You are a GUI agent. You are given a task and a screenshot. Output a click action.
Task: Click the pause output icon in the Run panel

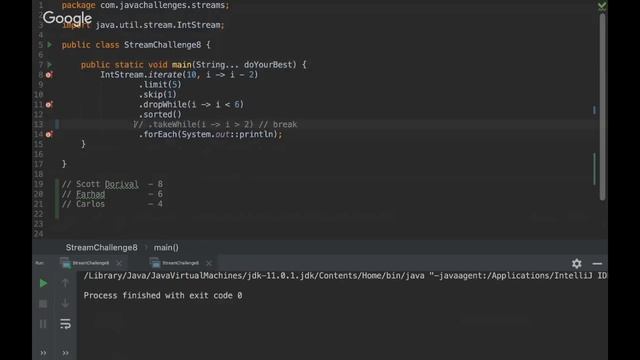tap(43, 324)
